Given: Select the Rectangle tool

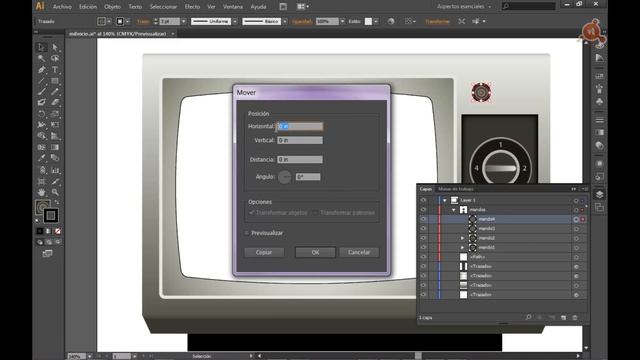Looking at the screenshot, I should pyautogui.click(x=55, y=81).
